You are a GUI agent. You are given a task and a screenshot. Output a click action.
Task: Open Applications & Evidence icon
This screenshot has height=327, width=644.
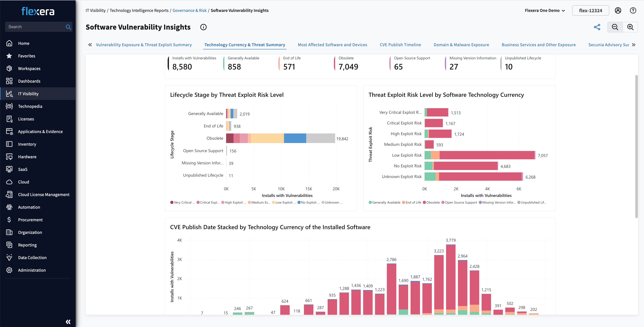click(x=9, y=131)
